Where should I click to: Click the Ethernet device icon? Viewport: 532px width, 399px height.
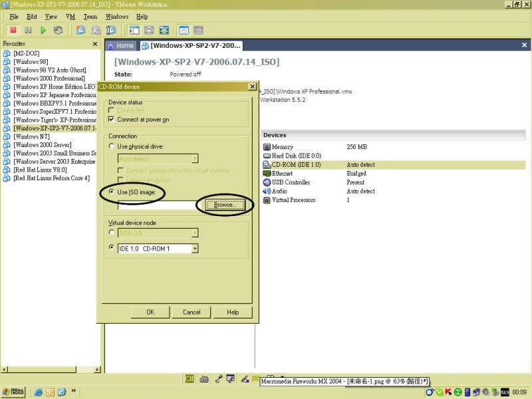(267, 174)
